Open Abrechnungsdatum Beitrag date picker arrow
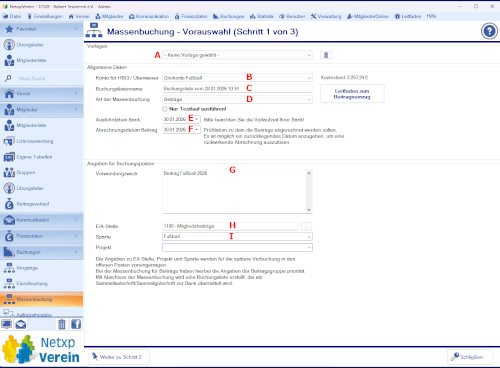 tap(197, 129)
